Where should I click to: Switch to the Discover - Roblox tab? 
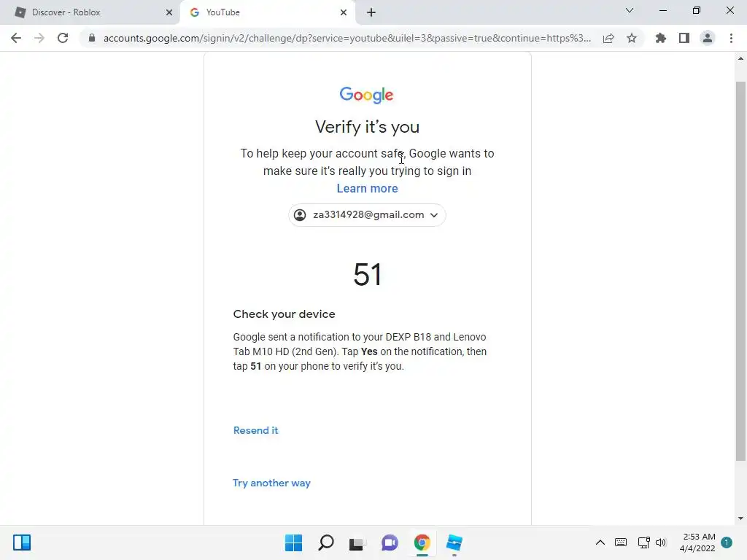coord(90,12)
